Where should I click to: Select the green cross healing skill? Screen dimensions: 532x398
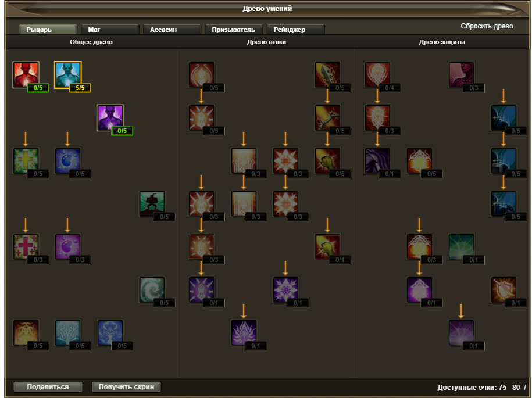[26, 161]
